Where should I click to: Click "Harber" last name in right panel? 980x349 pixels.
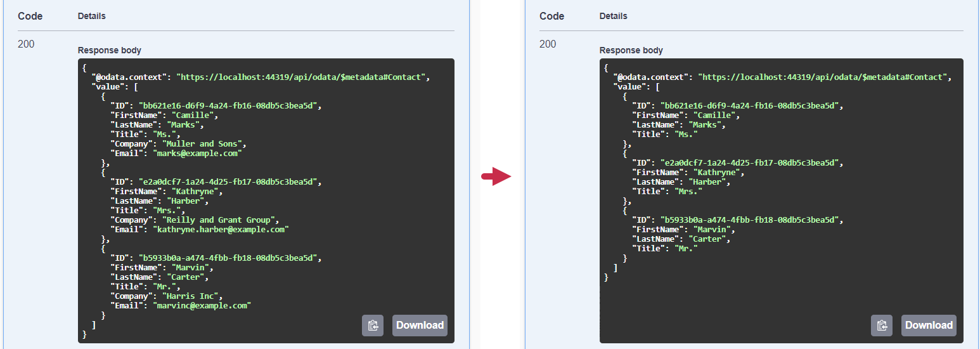(707, 182)
